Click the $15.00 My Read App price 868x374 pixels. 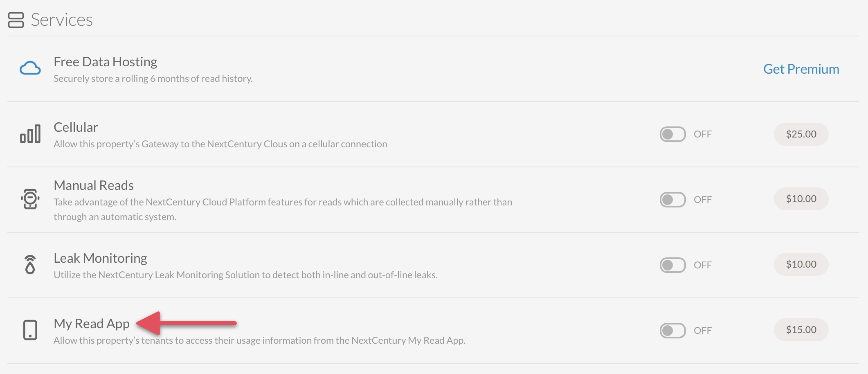801,330
